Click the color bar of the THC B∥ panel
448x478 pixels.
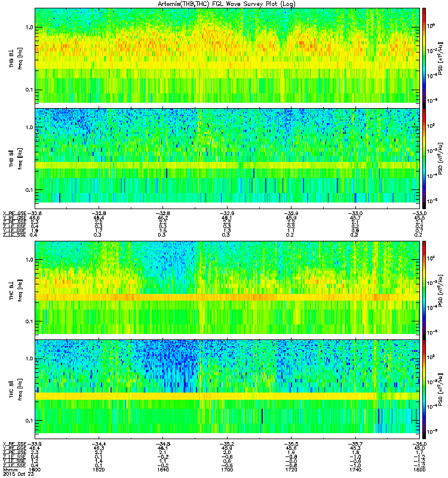(x=424, y=389)
